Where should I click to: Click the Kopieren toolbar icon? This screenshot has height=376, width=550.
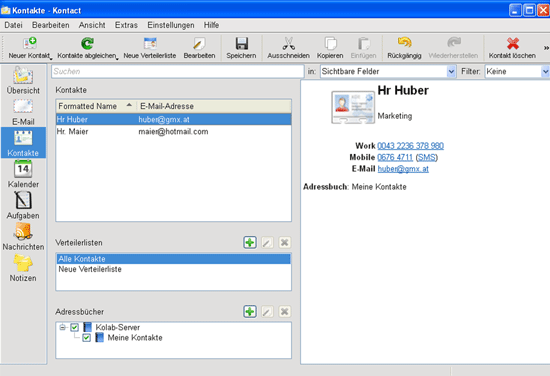pos(330,43)
